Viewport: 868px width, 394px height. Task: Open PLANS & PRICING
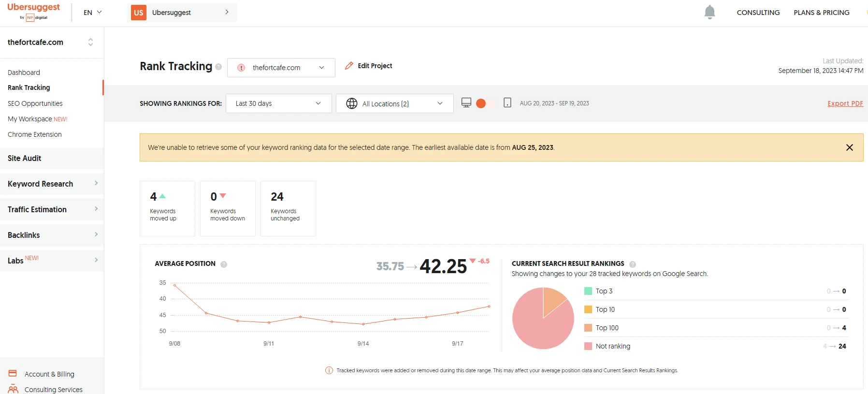click(x=822, y=13)
